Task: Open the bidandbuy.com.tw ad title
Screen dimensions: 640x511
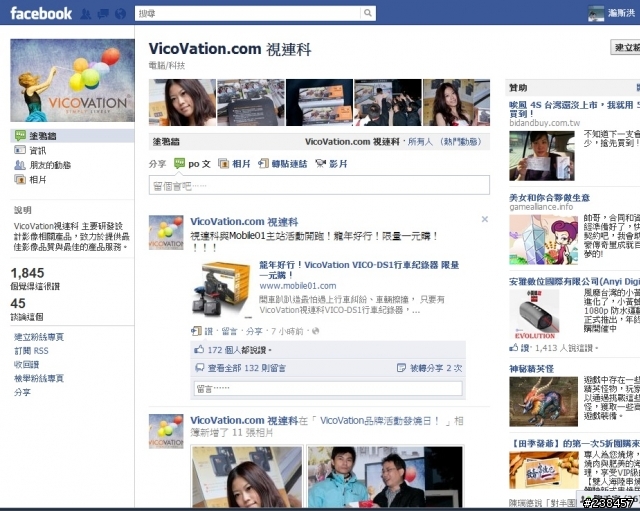Action: coord(574,109)
